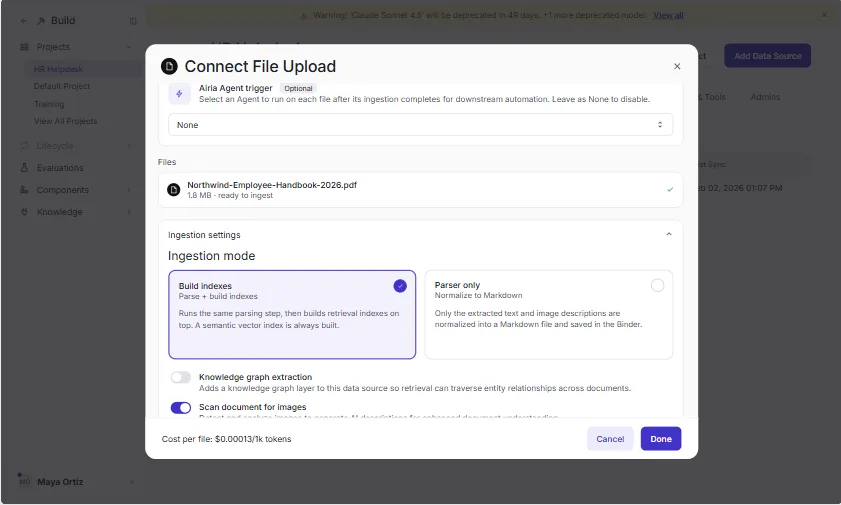Expand the Knowledge menu chevron
The height and width of the screenshot is (505, 841).
129,212
